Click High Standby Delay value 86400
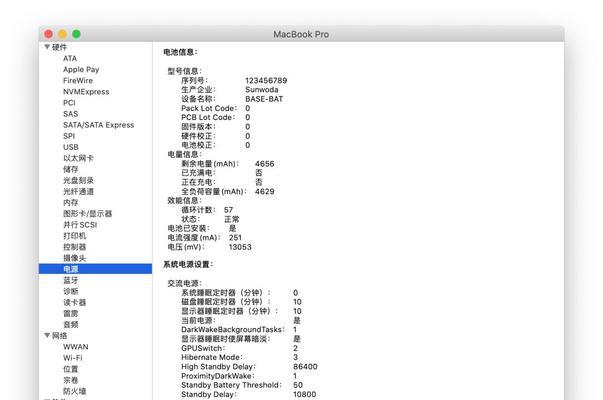Image resolution: width=603 pixels, height=400 pixels. (x=305, y=367)
